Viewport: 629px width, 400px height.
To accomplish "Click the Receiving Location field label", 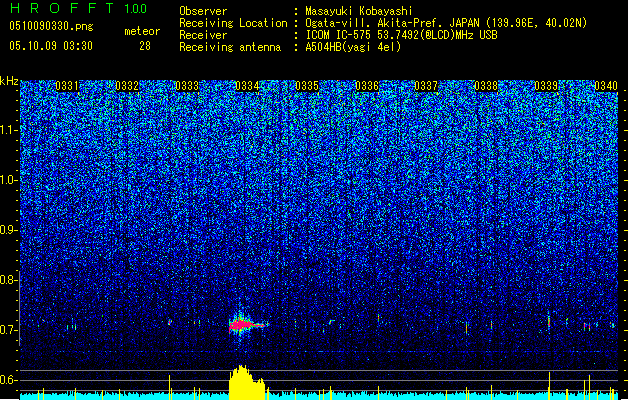I will [233, 23].
